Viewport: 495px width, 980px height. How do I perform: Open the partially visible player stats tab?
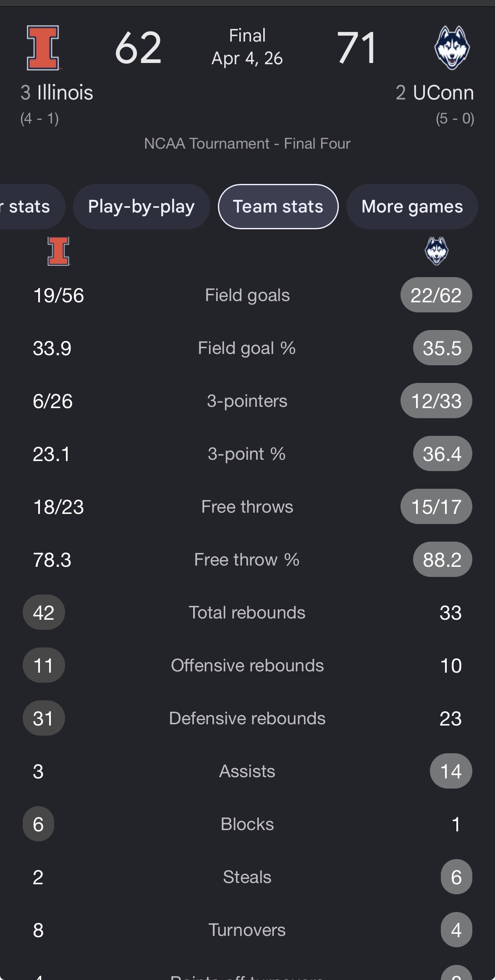[29, 207]
